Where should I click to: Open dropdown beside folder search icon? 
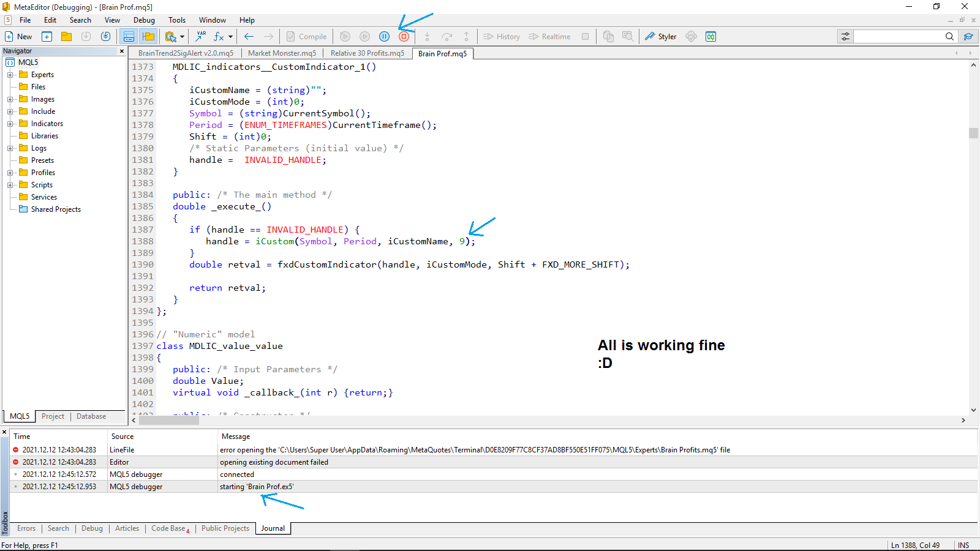coord(182,37)
